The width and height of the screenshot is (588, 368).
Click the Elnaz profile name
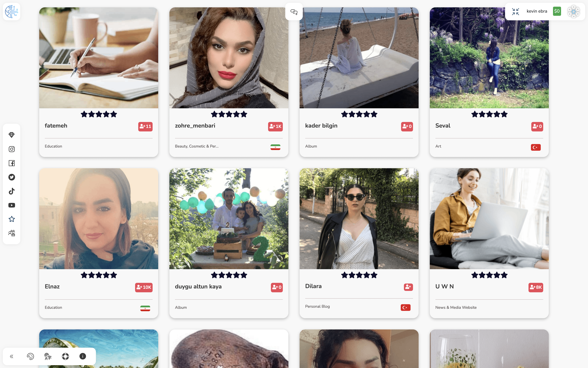(52, 287)
